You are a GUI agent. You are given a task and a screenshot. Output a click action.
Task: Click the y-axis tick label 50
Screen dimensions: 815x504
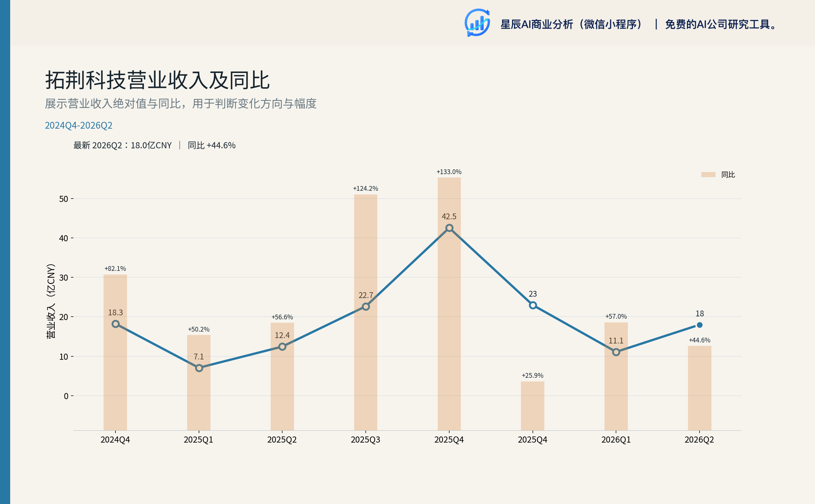pos(64,199)
